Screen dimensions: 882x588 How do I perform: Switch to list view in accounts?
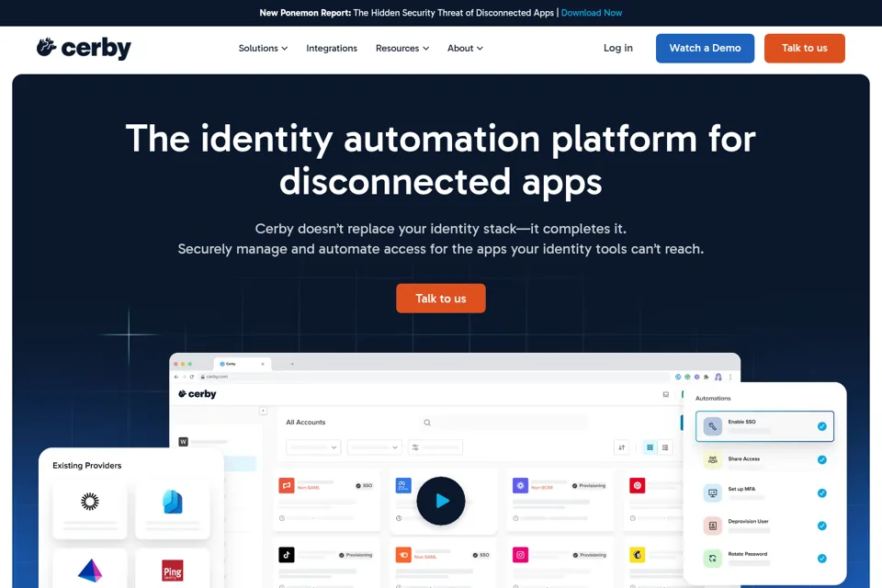665,447
